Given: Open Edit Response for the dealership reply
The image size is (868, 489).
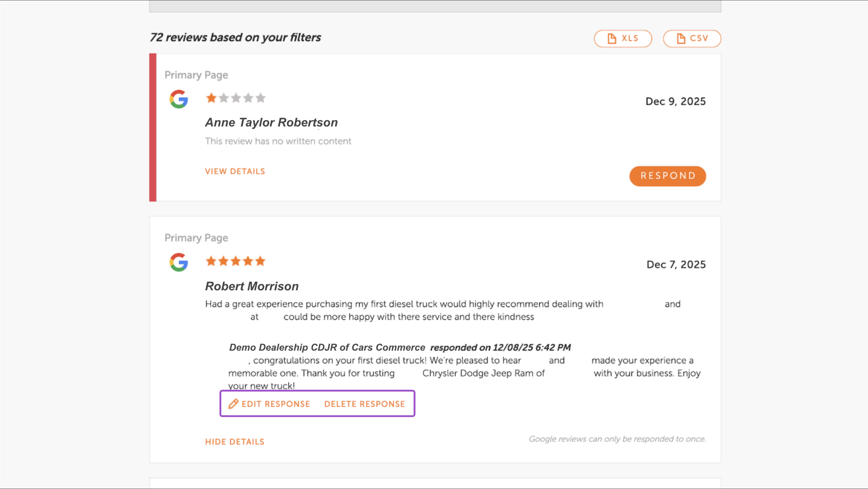Looking at the screenshot, I should (x=269, y=404).
